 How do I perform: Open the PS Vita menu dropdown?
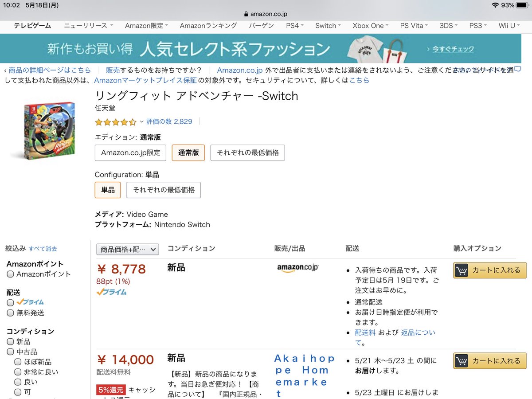[x=414, y=26]
